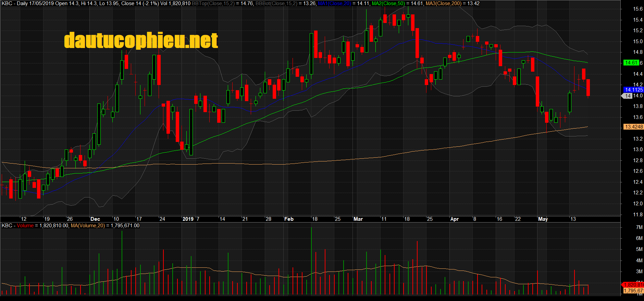Click the blue 14.1125 price axis marker
644x301 pixels.
point(633,90)
